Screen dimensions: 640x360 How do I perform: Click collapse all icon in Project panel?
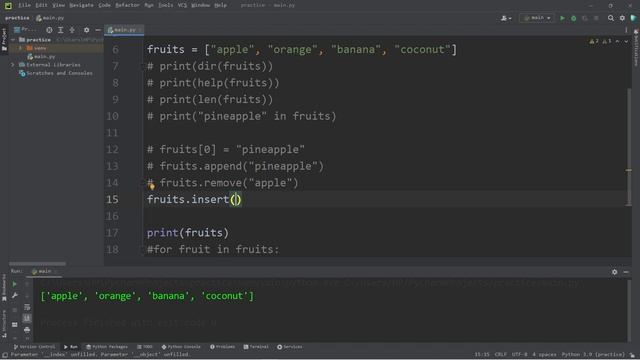72,30
